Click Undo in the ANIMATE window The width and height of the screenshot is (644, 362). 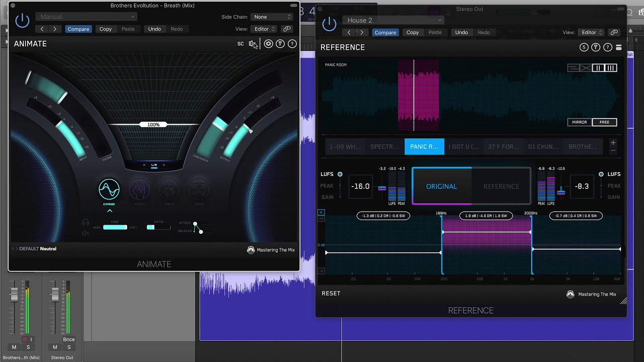click(x=154, y=29)
